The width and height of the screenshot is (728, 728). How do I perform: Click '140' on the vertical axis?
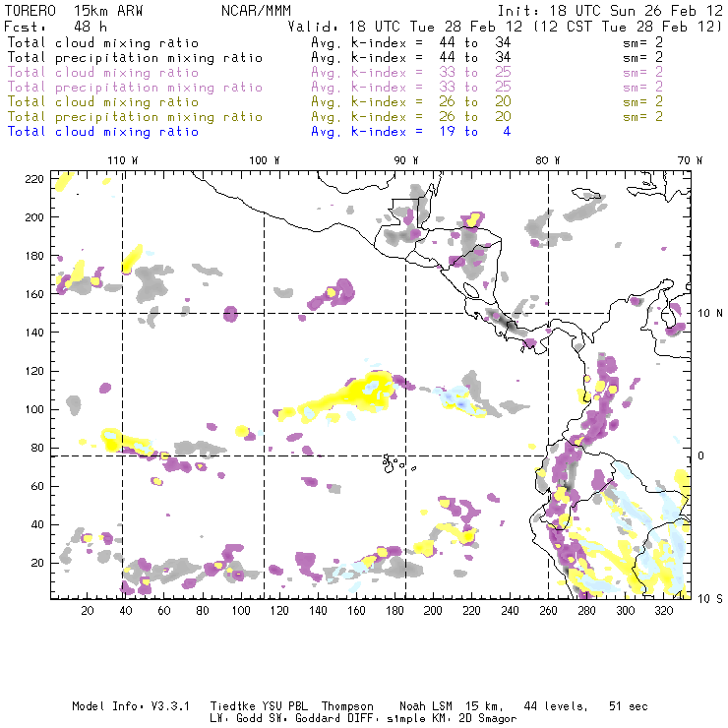tap(34, 333)
